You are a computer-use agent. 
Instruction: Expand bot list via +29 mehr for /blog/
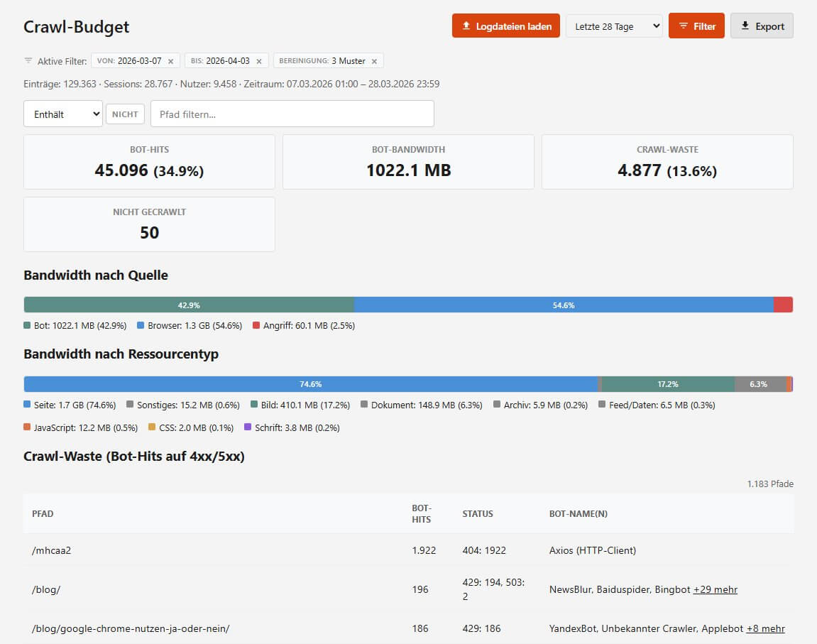[x=715, y=589]
